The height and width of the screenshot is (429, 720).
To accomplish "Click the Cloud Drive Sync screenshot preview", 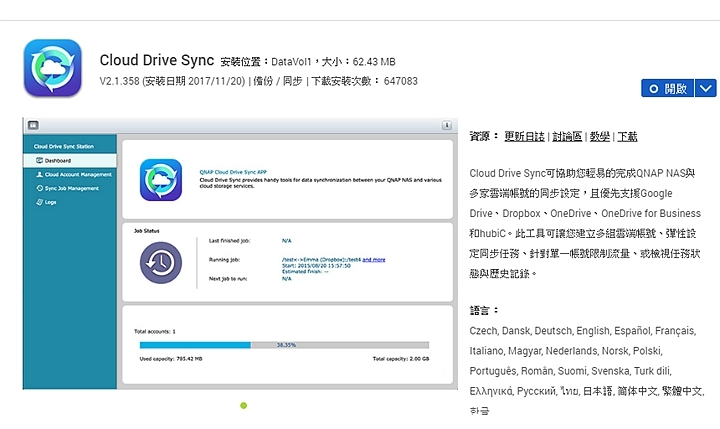I will [240, 254].
